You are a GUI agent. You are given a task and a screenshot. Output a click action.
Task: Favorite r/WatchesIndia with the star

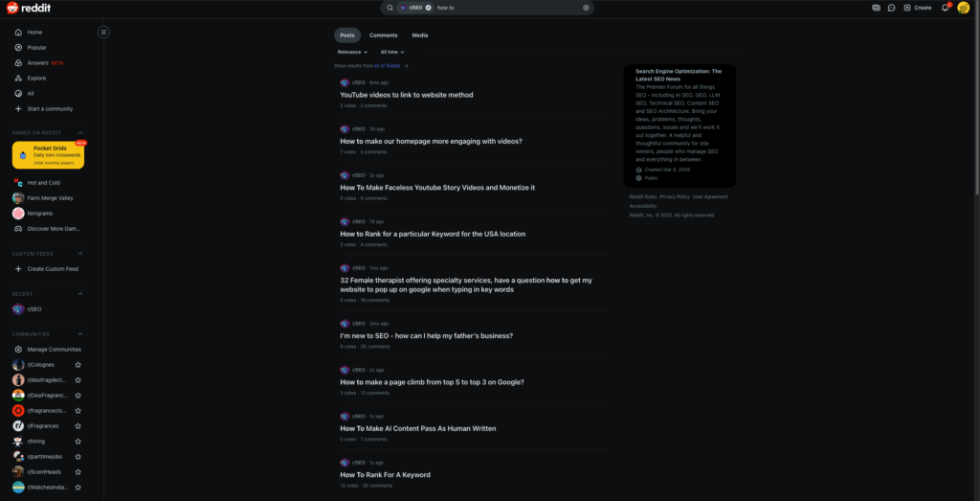78,488
